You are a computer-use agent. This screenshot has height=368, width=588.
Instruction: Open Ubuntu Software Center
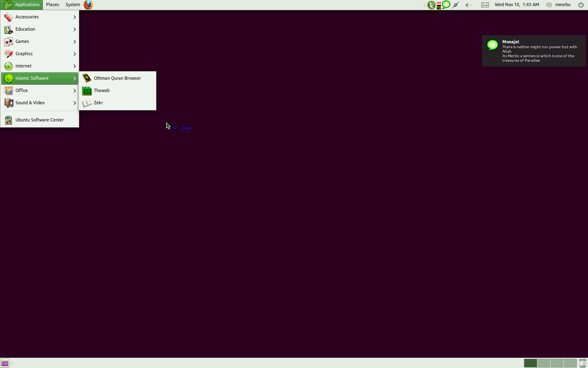pyautogui.click(x=40, y=120)
